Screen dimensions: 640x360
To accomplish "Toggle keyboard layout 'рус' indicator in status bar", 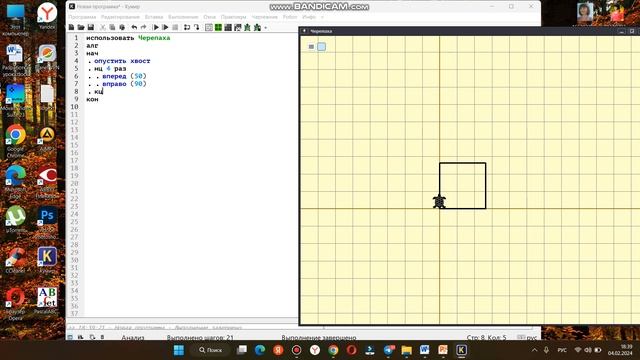I will coord(527,338).
